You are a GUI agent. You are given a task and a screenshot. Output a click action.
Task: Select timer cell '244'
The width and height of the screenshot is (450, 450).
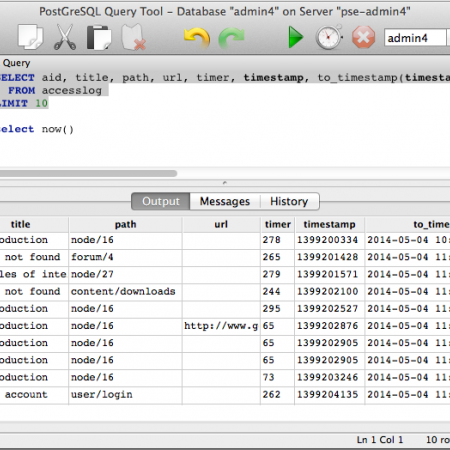[278, 291]
